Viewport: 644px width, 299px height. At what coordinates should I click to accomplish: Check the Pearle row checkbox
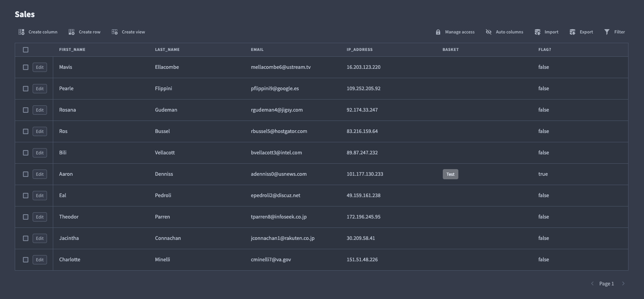coord(26,89)
